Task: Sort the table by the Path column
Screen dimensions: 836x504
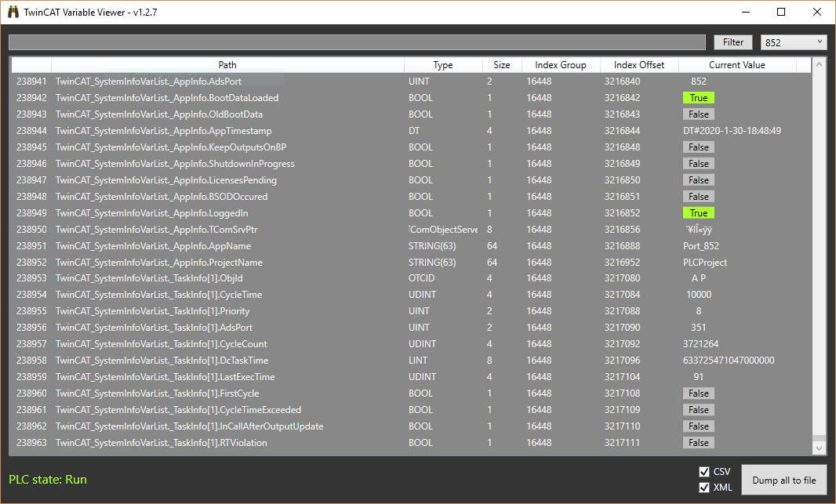Action: pos(227,64)
